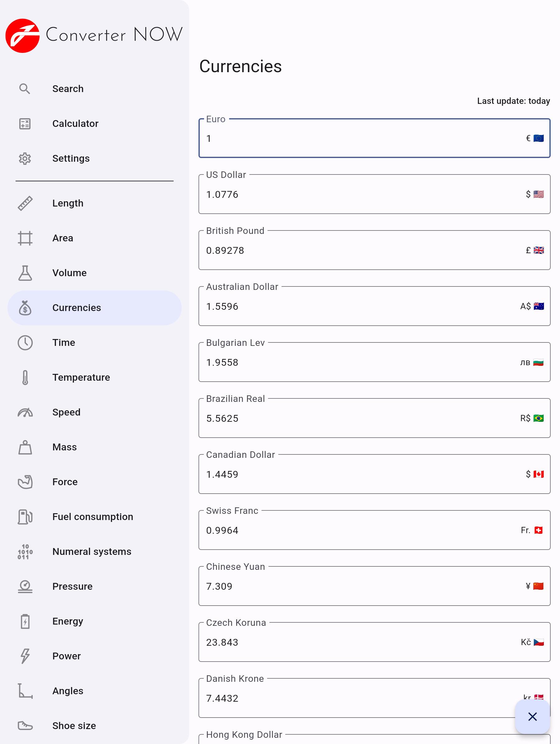The width and height of the screenshot is (560, 744).
Task: Focus the Euro input field
Action: 363,139
